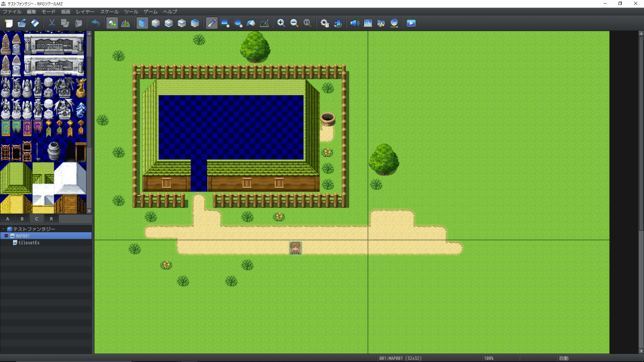The height and width of the screenshot is (362, 644).
Task: Select the Rectangle drawing tool
Action: 225,23
